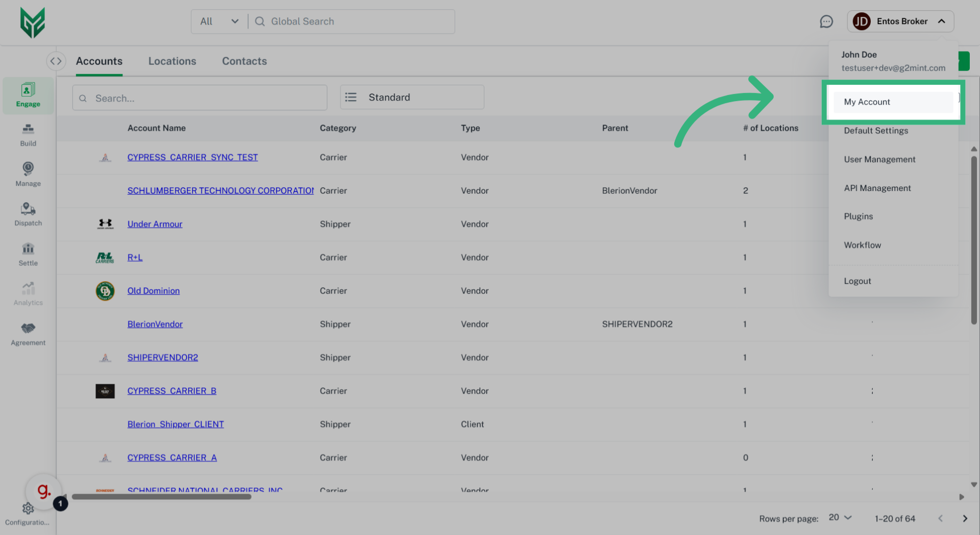The width and height of the screenshot is (980, 535).
Task: Open the Build module icon
Action: pos(28,135)
